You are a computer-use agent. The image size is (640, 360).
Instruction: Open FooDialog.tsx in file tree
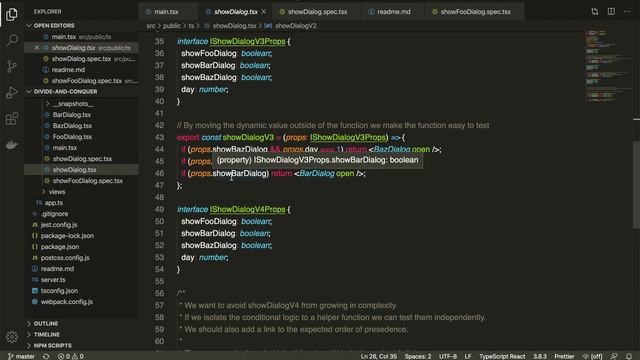click(72, 137)
